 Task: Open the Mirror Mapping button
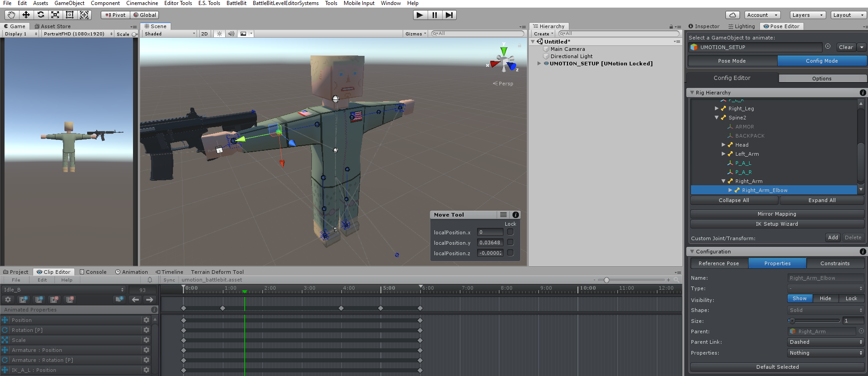(777, 214)
